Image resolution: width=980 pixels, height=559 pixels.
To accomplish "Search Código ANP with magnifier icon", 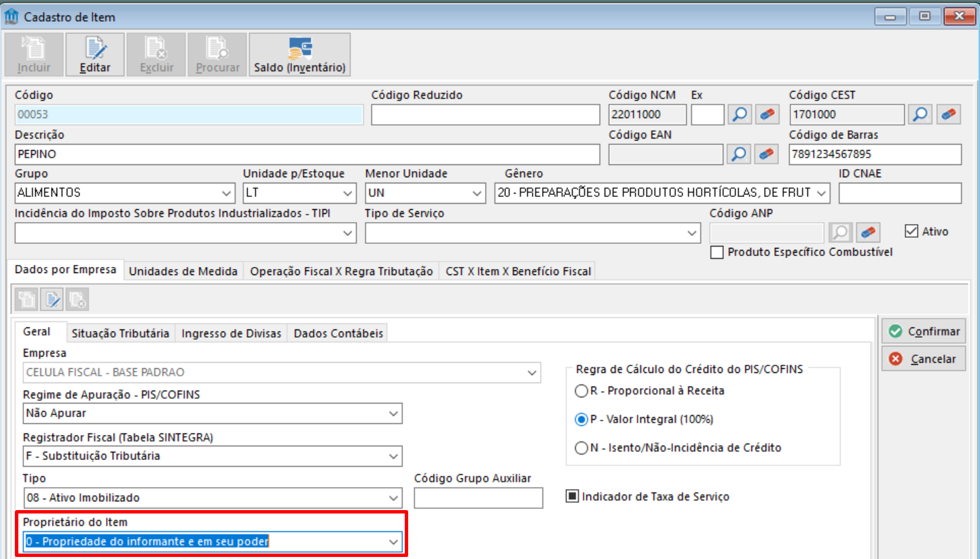I will pyautogui.click(x=840, y=233).
